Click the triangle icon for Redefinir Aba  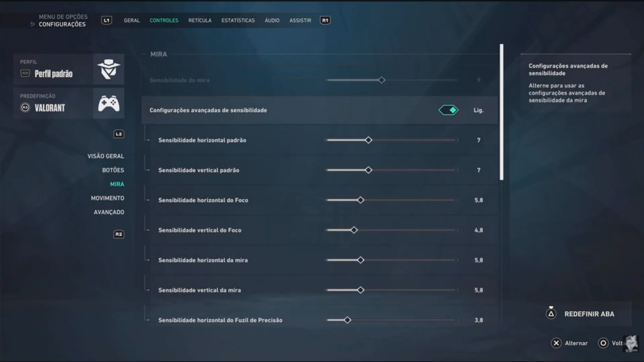point(551,314)
